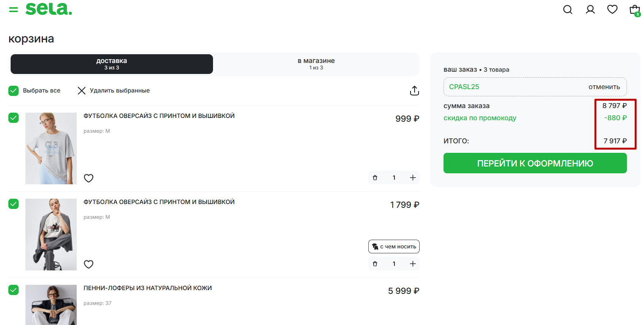Click 'отменить' to cancel the promo code
Screen dimensions: 644x325
pyautogui.click(x=604, y=87)
